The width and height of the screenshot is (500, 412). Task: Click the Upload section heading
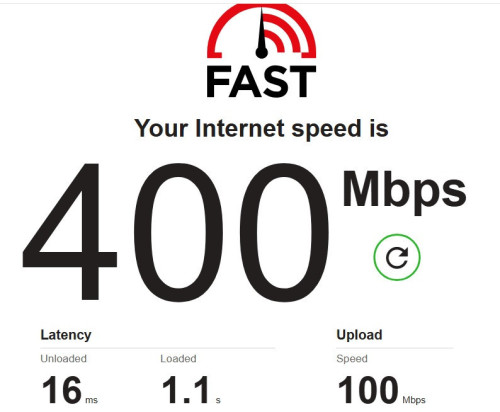point(359,335)
